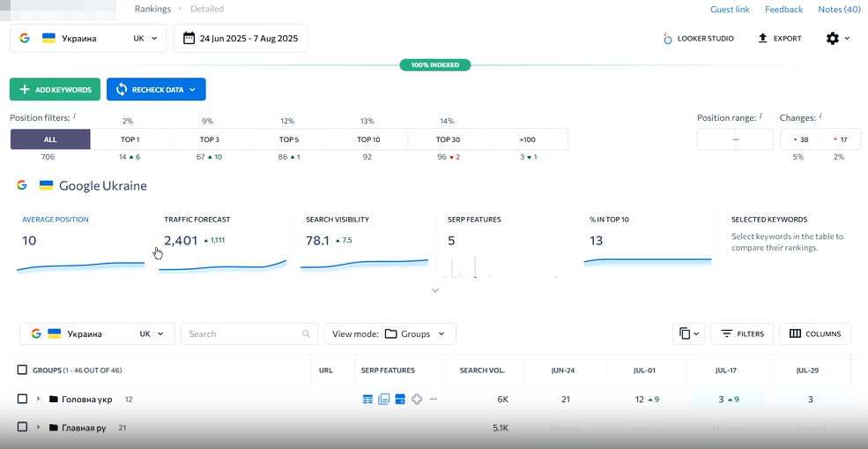Click the search magnifier icon

[x=307, y=334]
